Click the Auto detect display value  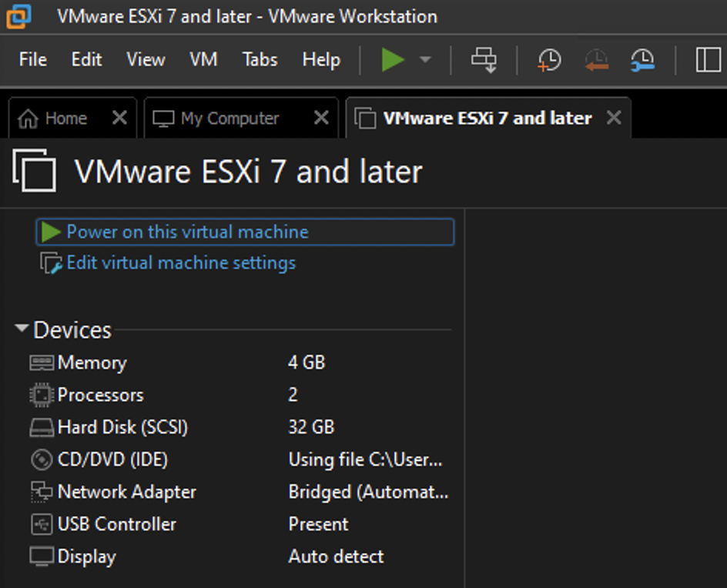click(x=336, y=556)
